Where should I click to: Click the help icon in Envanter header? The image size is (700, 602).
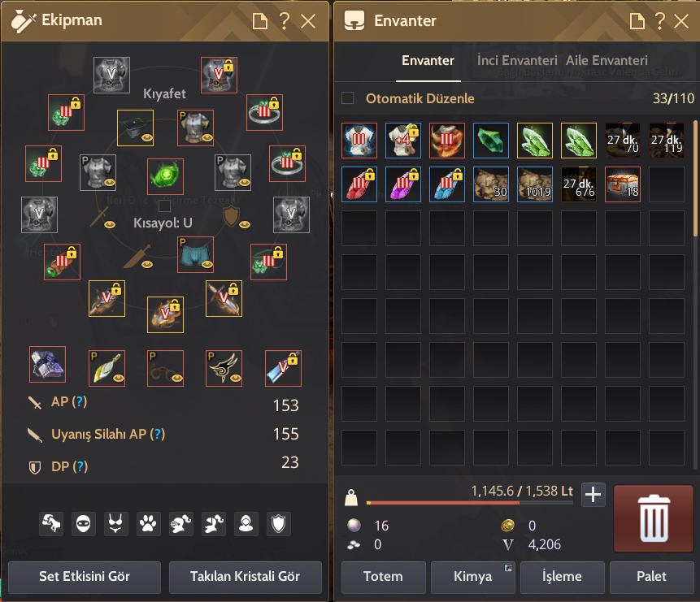point(659,20)
